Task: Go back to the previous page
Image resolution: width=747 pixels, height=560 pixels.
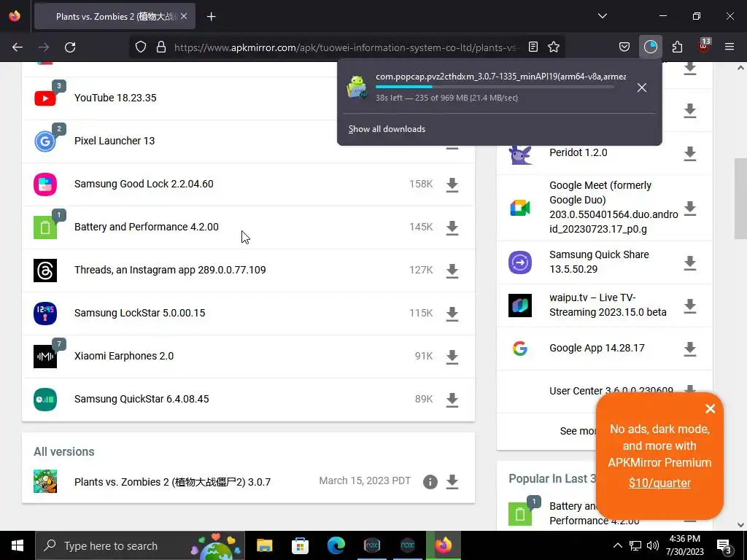Action: (x=18, y=47)
